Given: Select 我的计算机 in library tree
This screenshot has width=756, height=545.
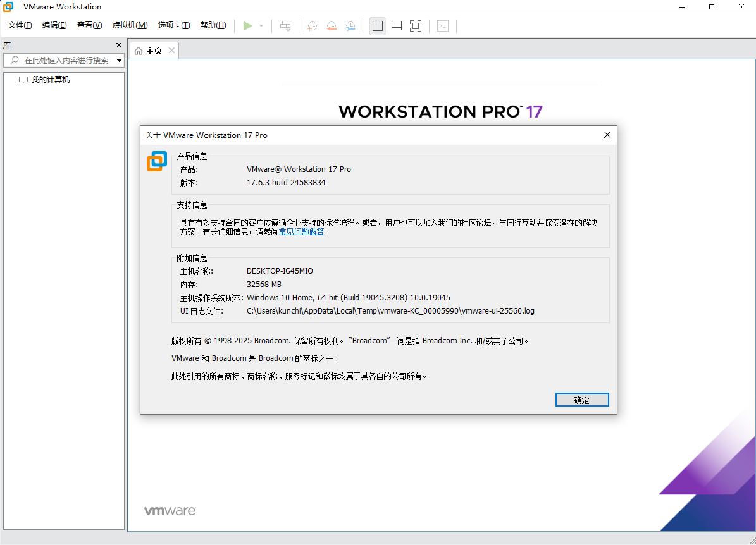Looking at the screenshot, I should [50, 80].
